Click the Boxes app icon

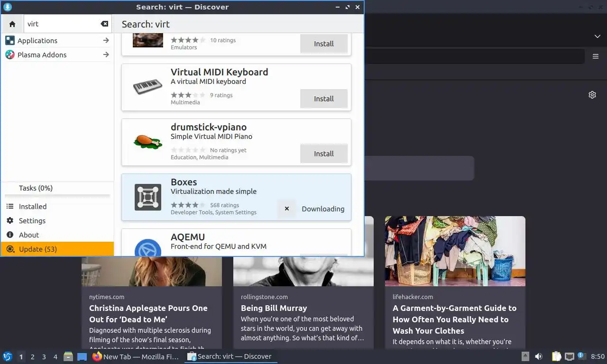click(x=148, y=197)
